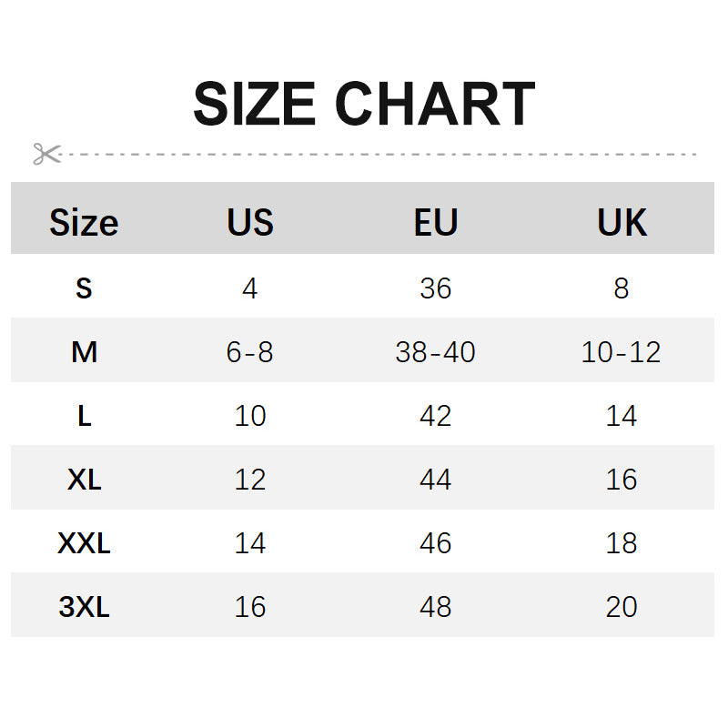The image size is (728, 728).
Task: Click the L size row label
Action: point(84,416)
